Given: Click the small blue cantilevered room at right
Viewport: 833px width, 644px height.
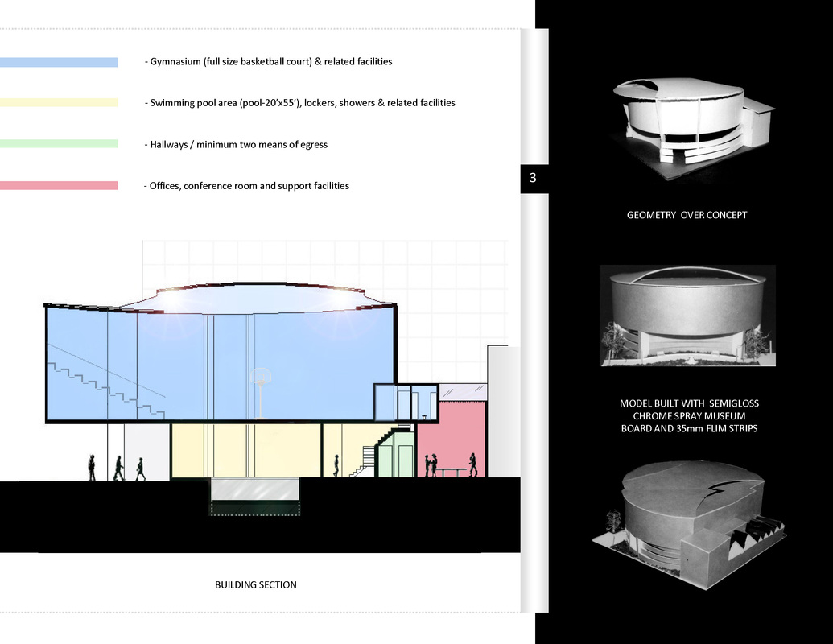Looking at the screenshot, I should [x=406, y=402].
